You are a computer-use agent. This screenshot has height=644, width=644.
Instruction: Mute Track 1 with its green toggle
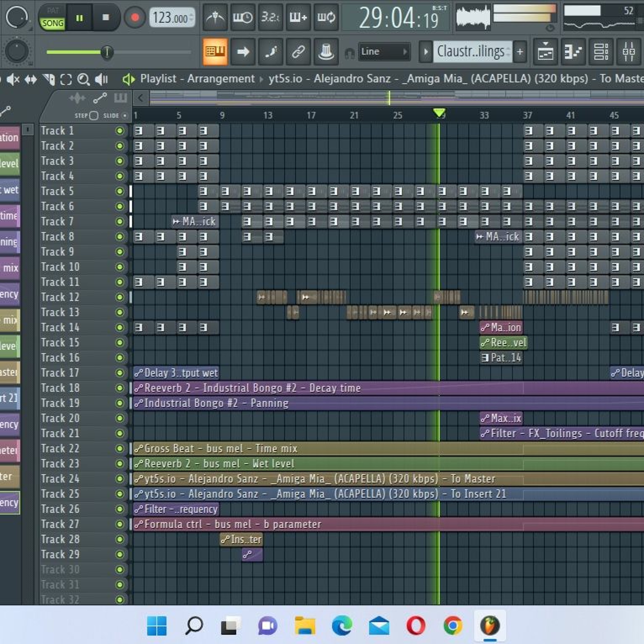(x=120, y=131)
